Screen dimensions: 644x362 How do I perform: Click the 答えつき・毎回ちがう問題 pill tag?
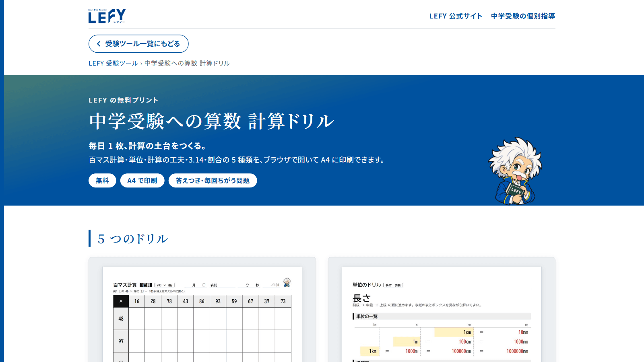point(213,181)
